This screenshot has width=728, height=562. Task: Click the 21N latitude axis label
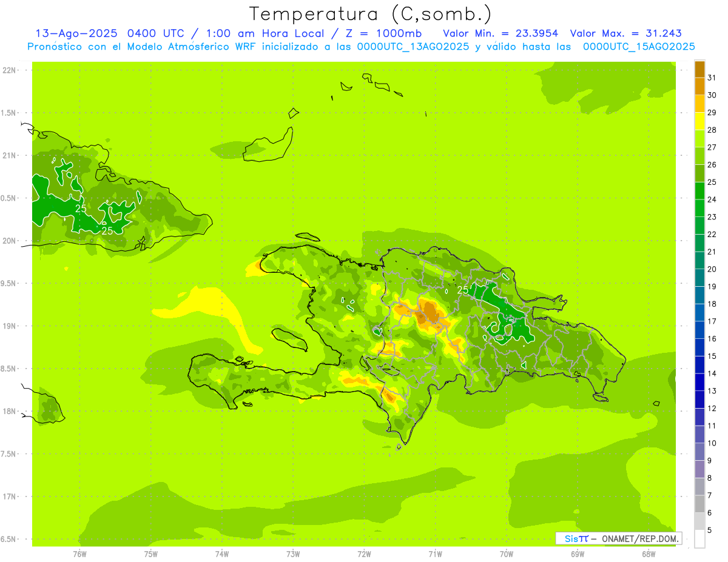click(10, 155)
